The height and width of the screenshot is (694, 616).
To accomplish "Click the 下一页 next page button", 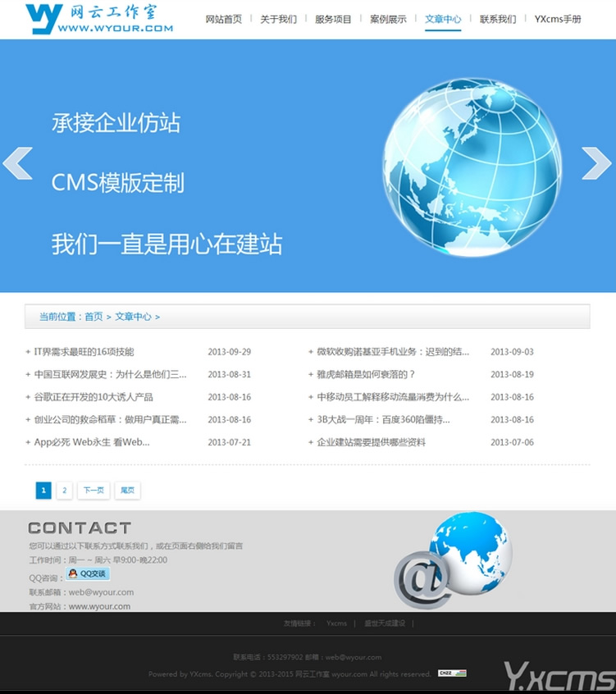I will click(x=94, y=491).
